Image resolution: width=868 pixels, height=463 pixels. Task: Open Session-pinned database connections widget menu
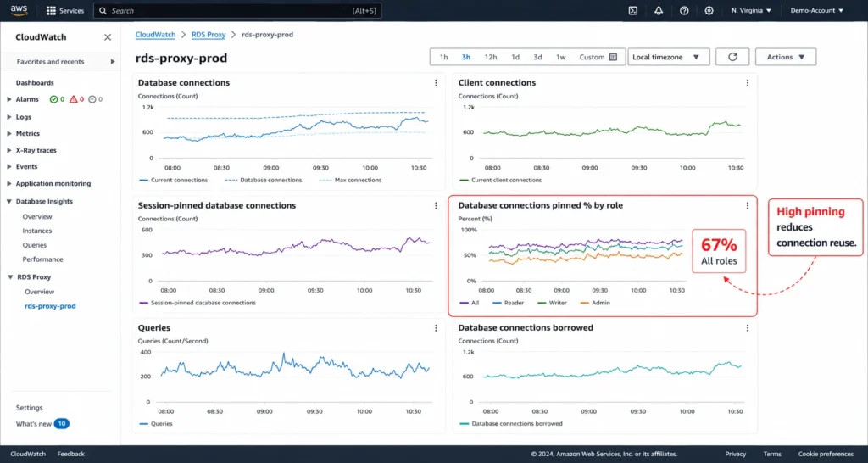point(436,205)
